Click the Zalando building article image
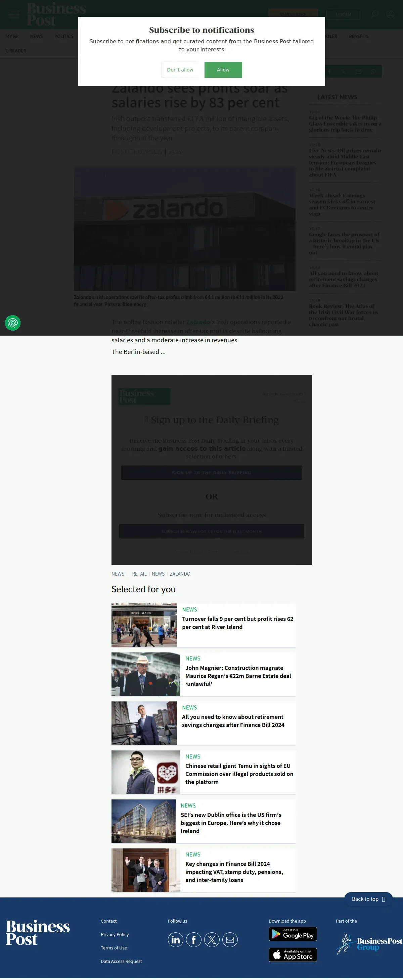 point(185,229)
